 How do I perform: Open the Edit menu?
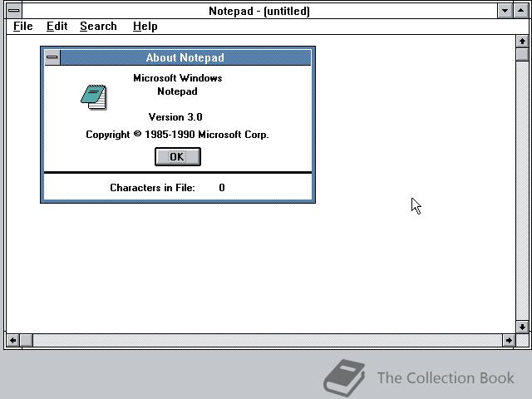(x=57, y=26)
